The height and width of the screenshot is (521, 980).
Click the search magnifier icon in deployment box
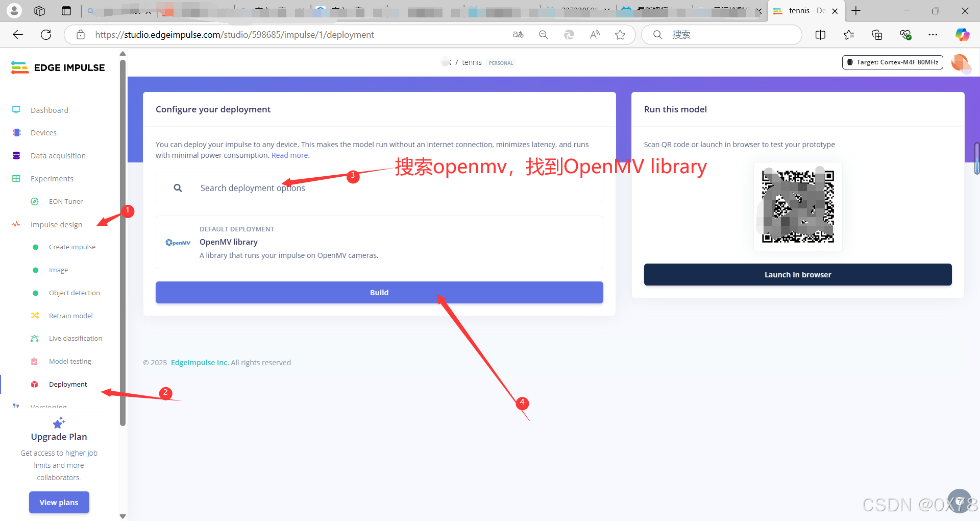point(178,188)
